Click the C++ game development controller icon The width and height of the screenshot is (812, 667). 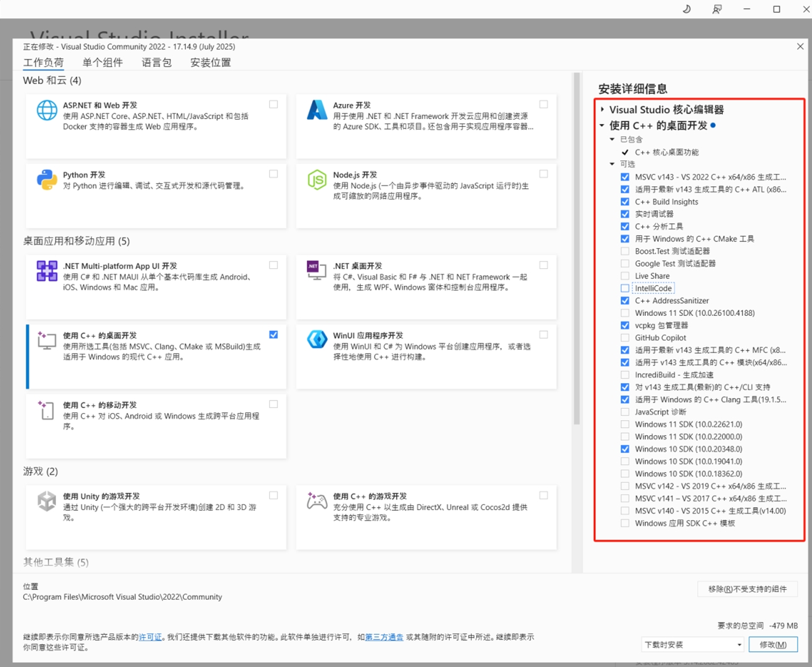click(317, 501)
